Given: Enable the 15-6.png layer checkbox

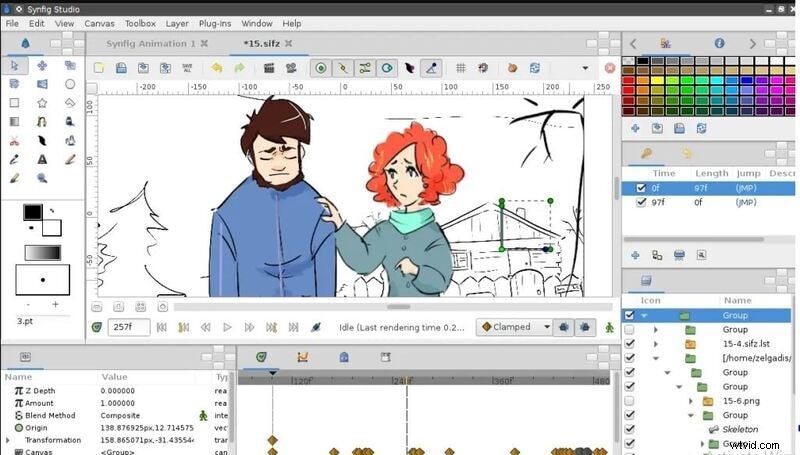Looking at the screenshot, I should [x=630, y=401].
